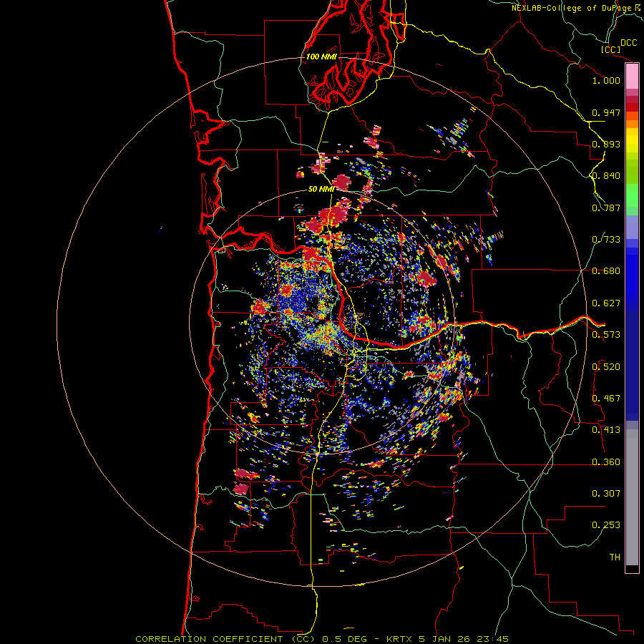Click the 100 NMI range ring label

coord(321,57)
